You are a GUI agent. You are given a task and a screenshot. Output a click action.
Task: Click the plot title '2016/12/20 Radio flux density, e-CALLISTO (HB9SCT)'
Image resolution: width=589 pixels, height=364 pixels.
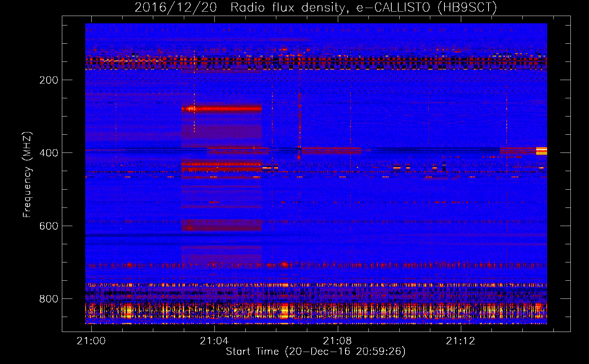tap(316, 7)
